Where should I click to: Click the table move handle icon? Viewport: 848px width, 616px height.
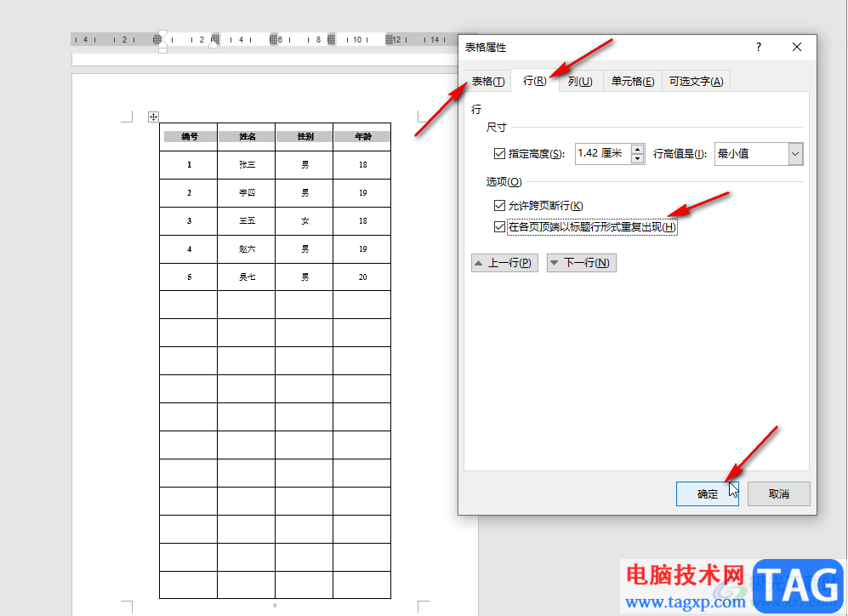[x=154, y=117]
